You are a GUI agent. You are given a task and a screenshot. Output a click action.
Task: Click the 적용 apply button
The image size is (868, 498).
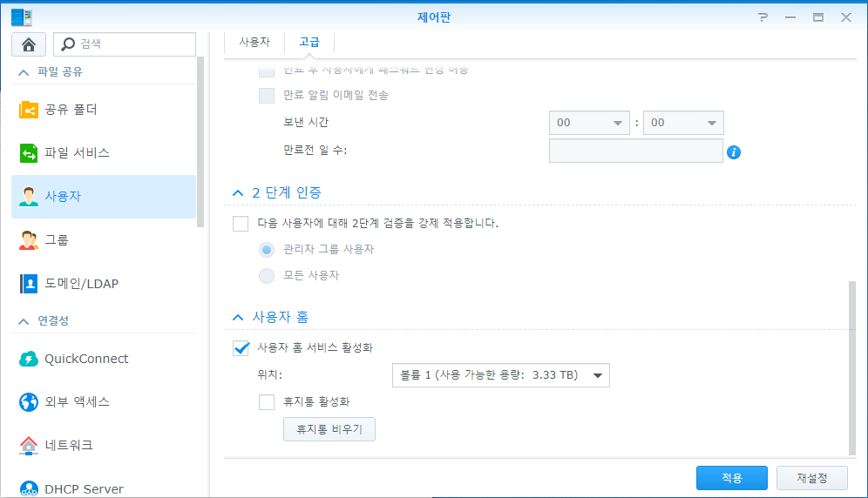(732, 478)
